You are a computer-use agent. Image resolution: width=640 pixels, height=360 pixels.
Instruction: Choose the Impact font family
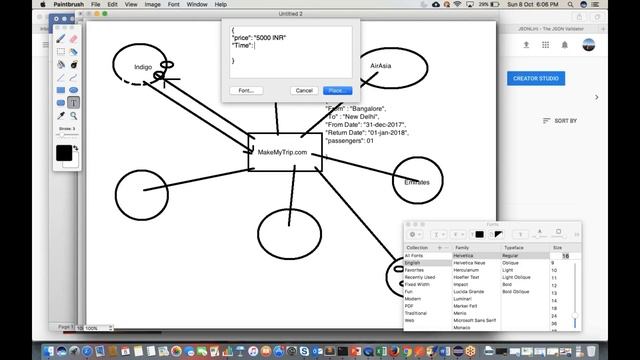coord(461,284)
